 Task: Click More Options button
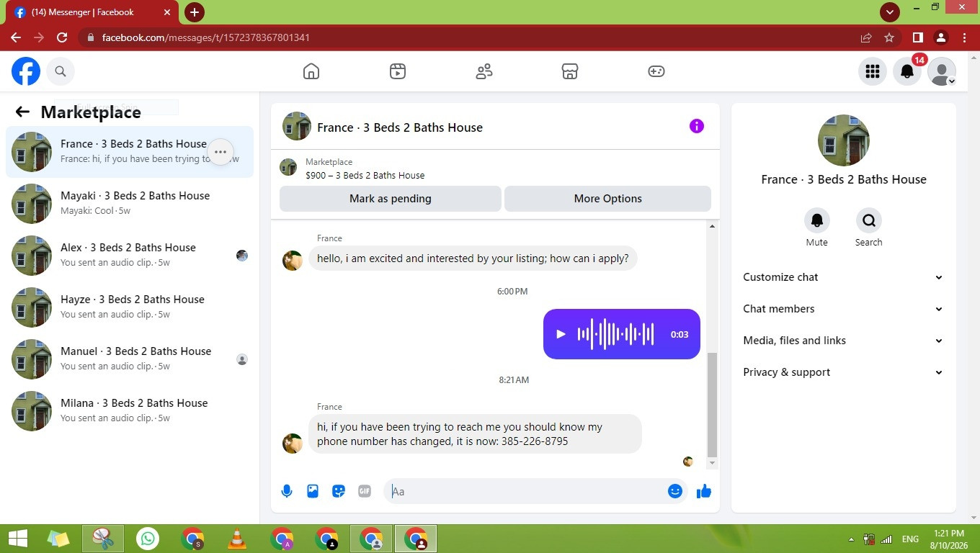607,199
